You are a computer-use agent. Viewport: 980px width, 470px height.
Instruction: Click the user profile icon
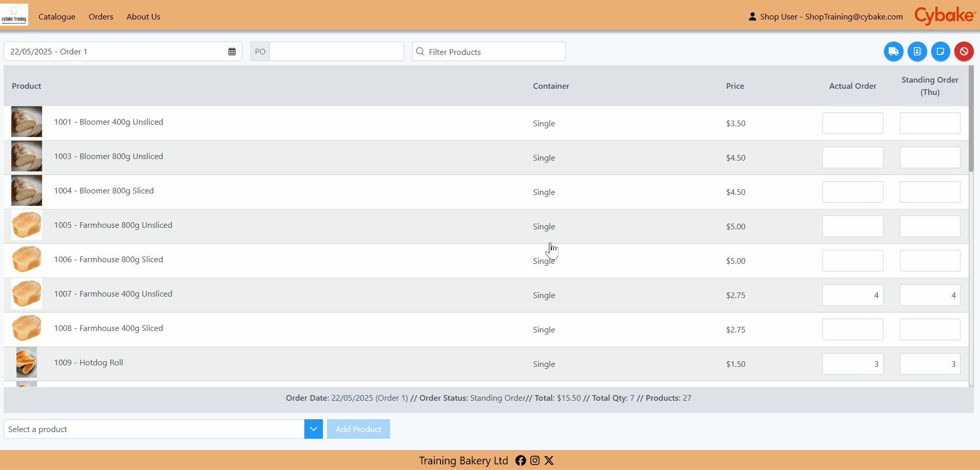[752, 16]
